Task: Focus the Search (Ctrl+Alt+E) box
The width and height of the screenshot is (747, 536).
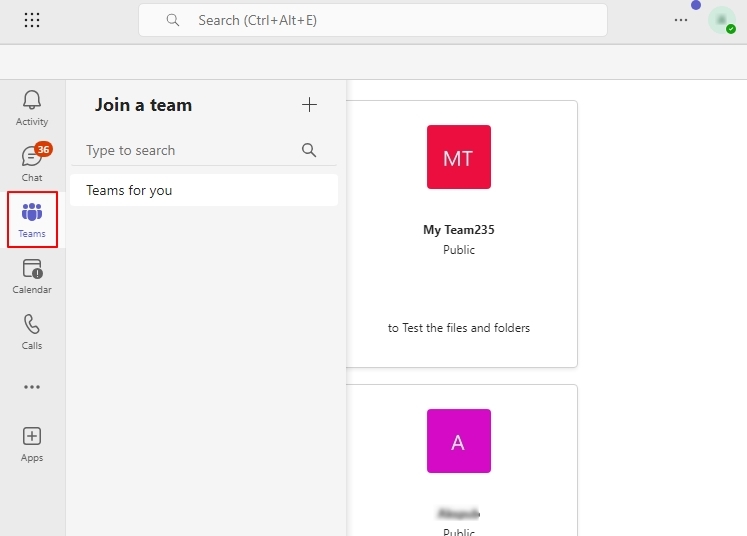Action: pyautogui.click(x=373, y=20)
